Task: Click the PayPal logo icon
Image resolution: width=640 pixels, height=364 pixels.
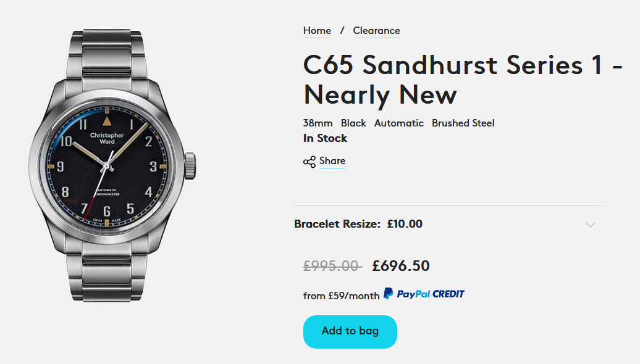Action: point(388,294)
